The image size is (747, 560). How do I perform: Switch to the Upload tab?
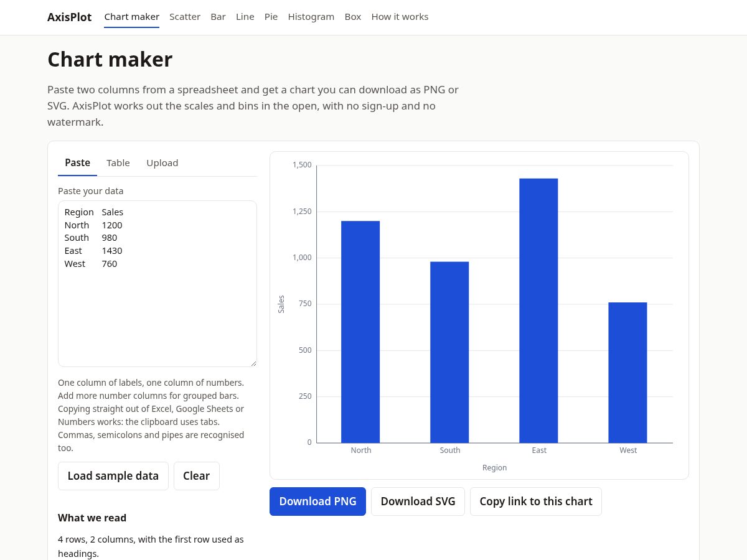pos(162,163)
